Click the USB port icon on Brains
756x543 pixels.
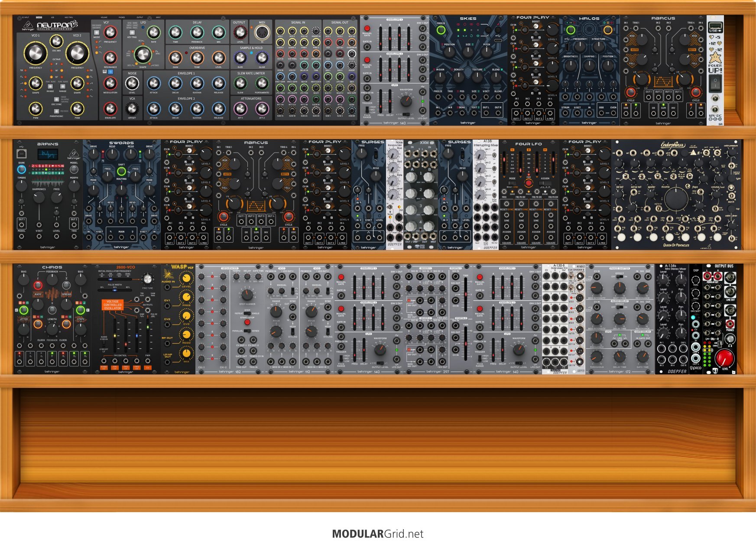(21, 153)
